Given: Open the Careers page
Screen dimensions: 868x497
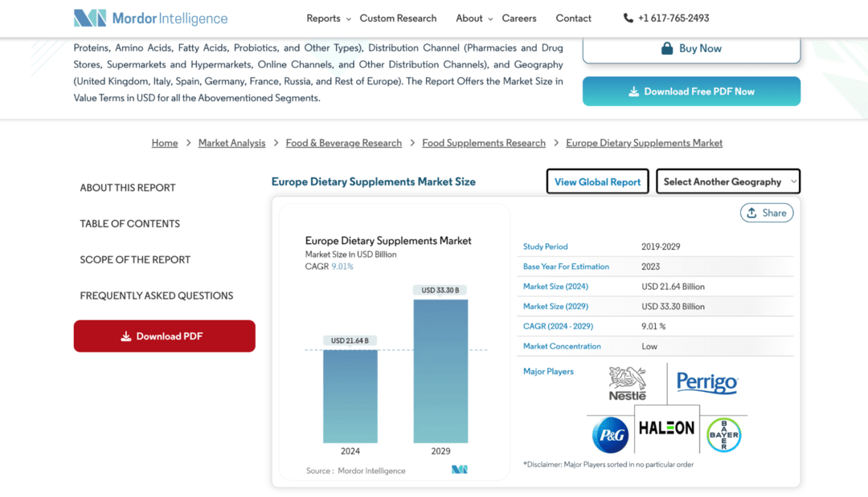Looking at the screenshot, I should point(519,18).
